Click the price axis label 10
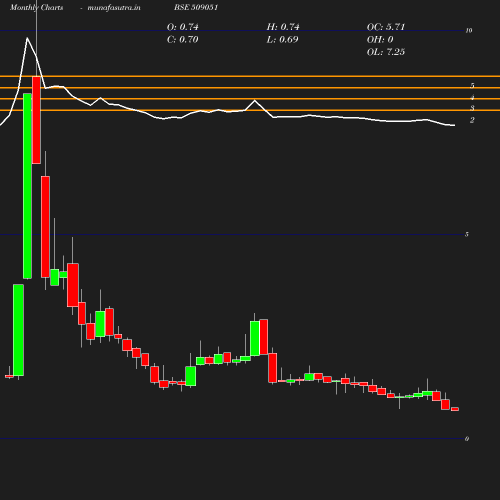Screen dimensions: 500x500 [469, 31]
